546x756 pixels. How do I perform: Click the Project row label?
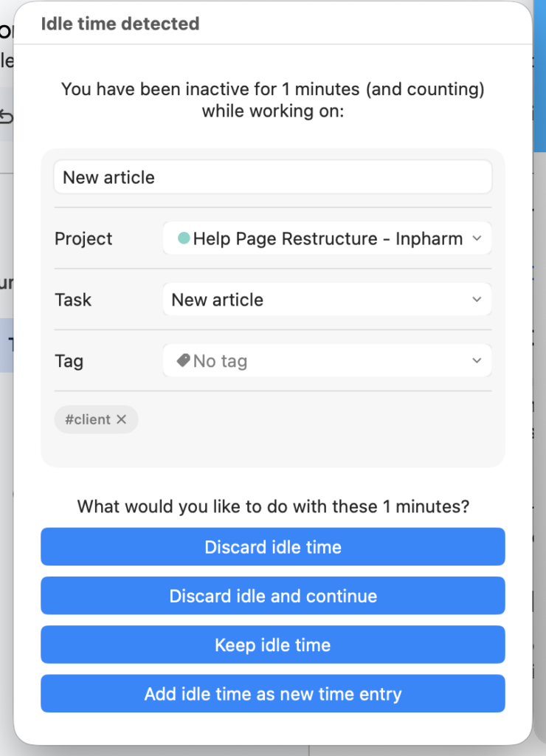pos(83,238)
